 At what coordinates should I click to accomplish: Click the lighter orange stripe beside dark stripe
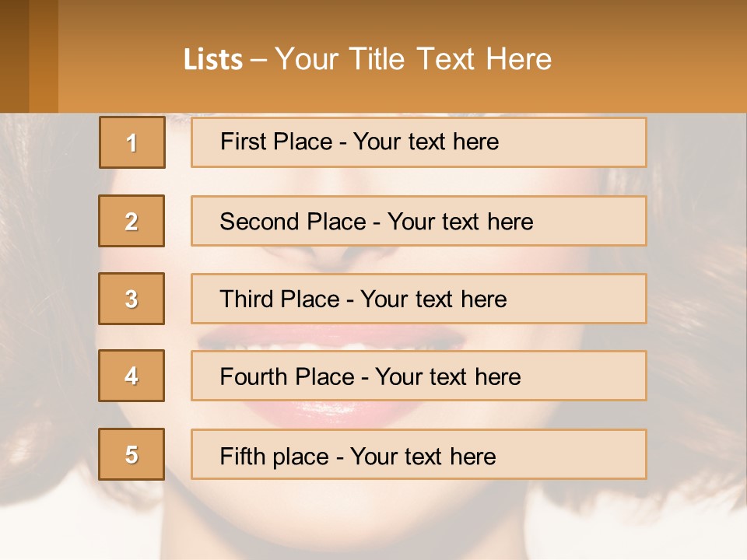pyautogui.click(x=44, y=56)
